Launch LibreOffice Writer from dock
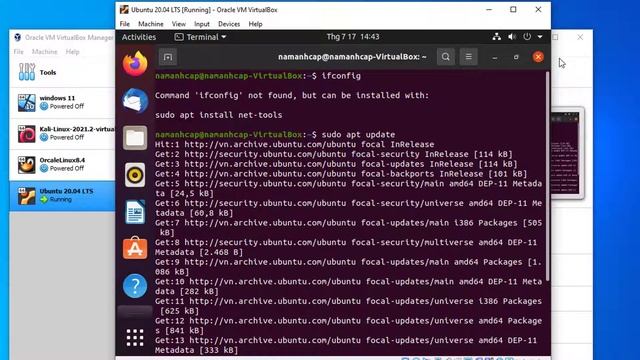This screenshot has height=360, width=640. (x=135, y=212)
